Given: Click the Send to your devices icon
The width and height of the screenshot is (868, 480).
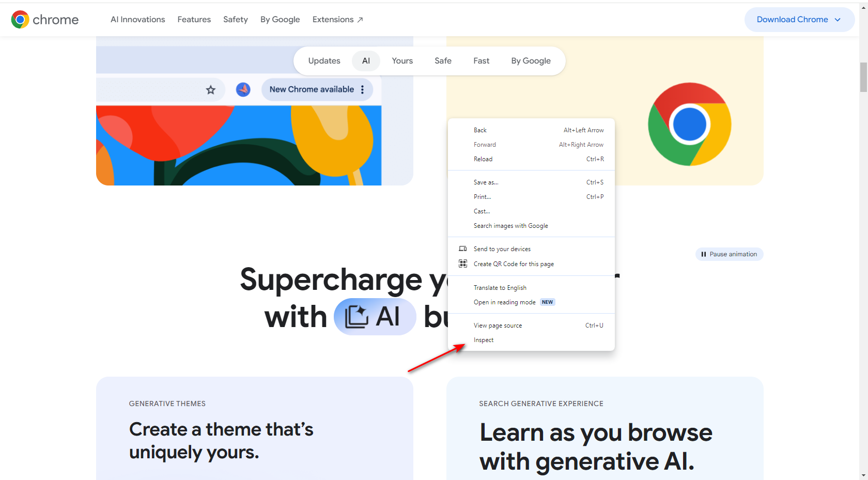Looking at the screenshot, I should (463, 249).
